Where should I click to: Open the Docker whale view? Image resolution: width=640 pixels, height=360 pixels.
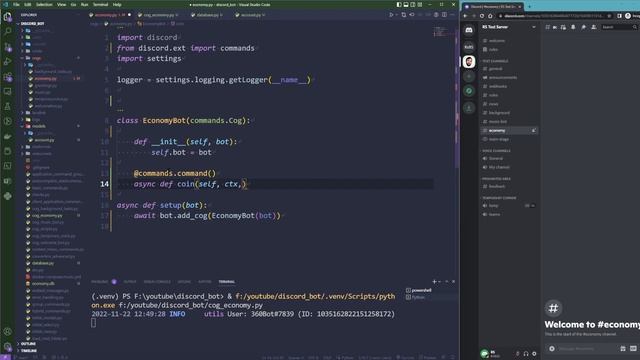point(7,136)
